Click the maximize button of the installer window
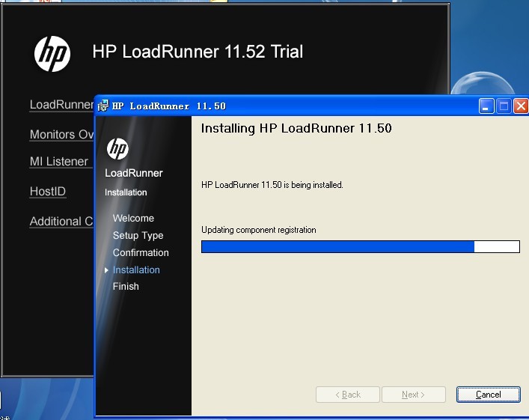The image size is (529, 420). point(504,106)
